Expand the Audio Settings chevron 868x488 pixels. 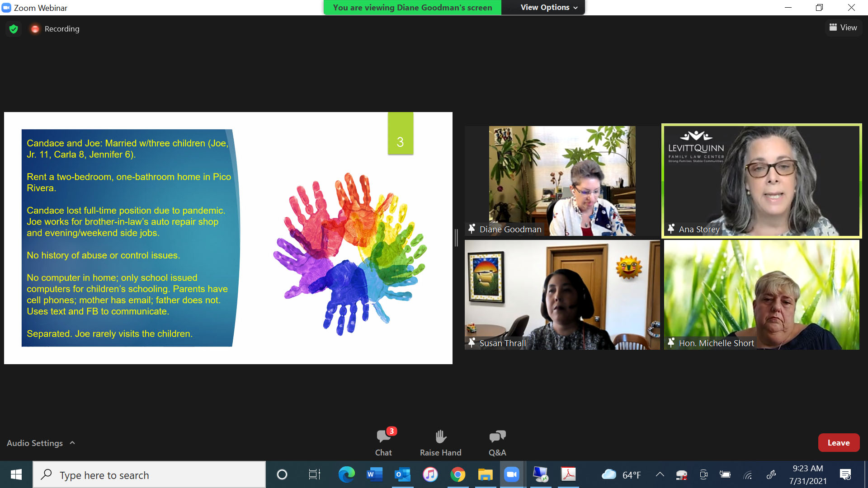coord(72,443)
